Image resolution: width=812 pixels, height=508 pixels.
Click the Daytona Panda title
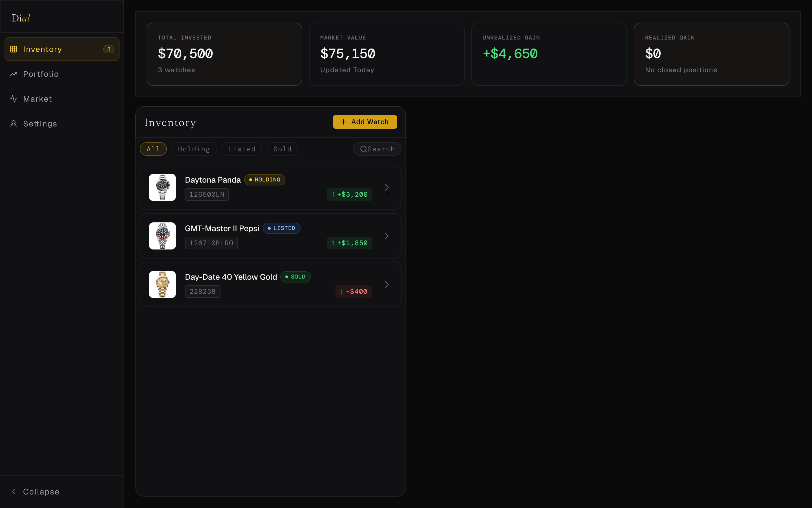(213, 180)
